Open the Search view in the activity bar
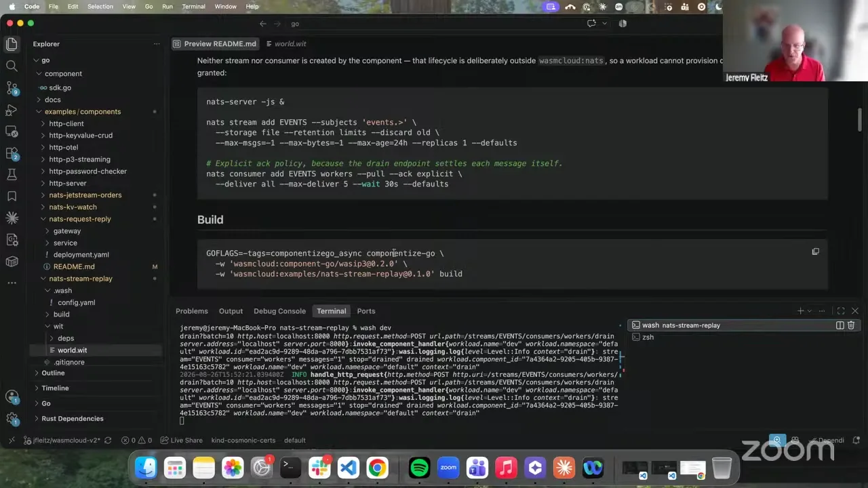868x488 pixels. (x=12, y=66)
